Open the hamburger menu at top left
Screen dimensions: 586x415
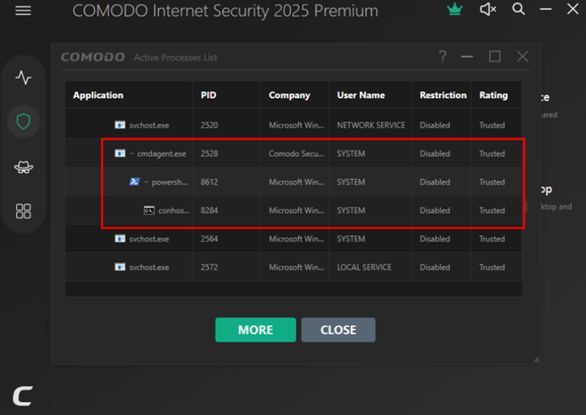tap(23, 10)
